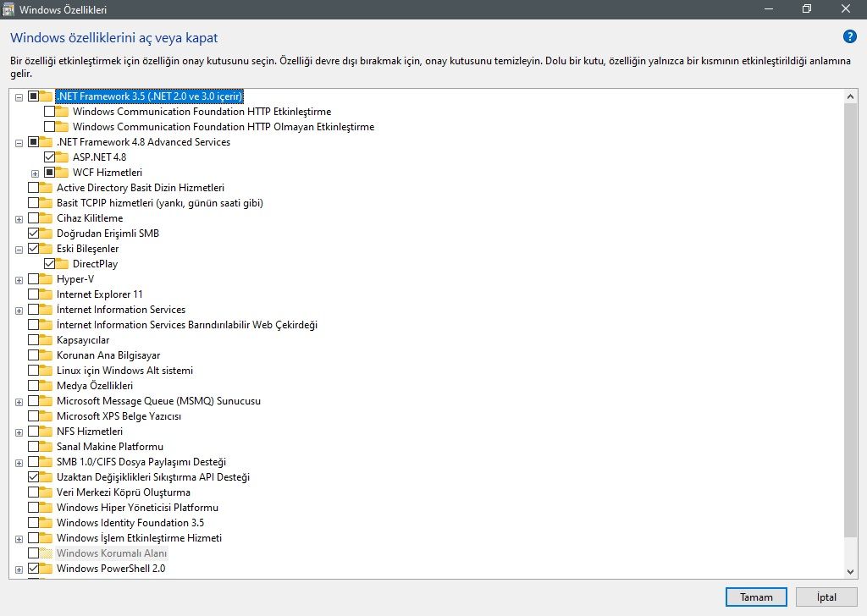Click folder icon beside Linux için Windows Alt sistemi

pos(46,371)
